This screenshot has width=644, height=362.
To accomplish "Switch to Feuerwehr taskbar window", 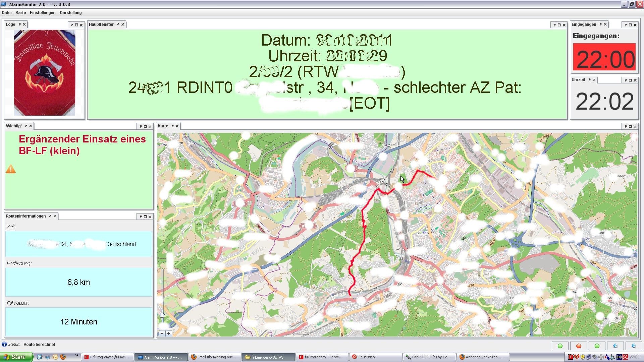I will tap(375, 357).
